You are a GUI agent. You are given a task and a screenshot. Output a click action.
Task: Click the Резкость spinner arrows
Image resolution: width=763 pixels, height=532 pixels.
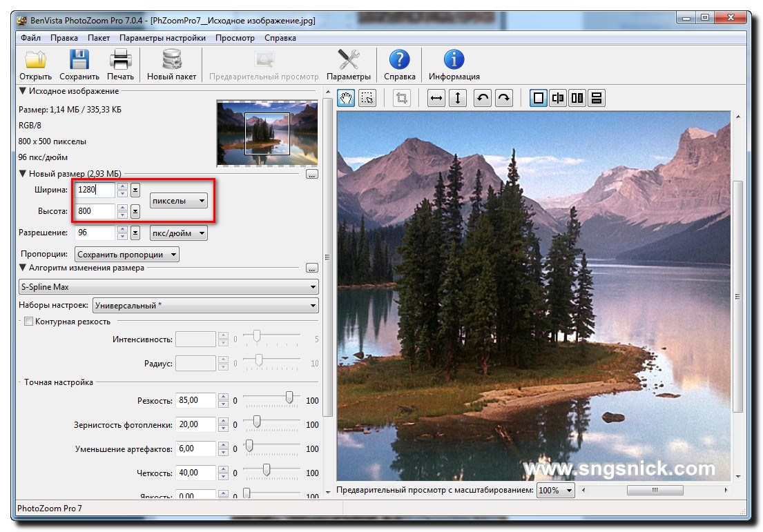point(223,400)
